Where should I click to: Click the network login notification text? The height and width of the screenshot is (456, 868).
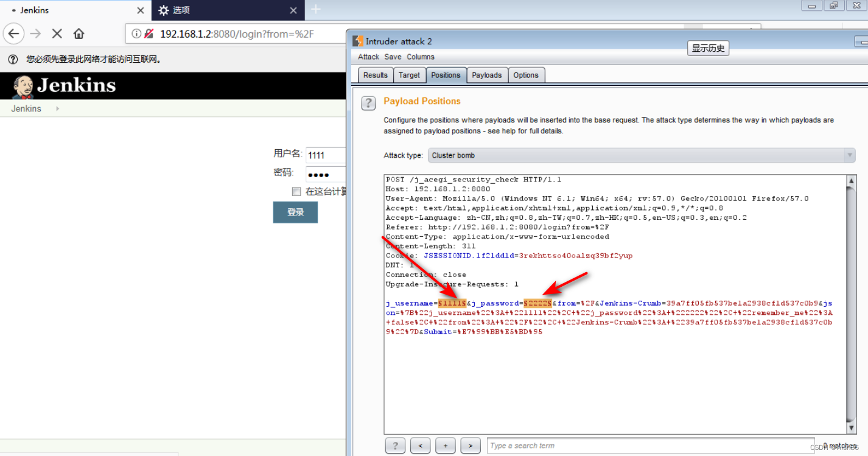click(94, 59)
